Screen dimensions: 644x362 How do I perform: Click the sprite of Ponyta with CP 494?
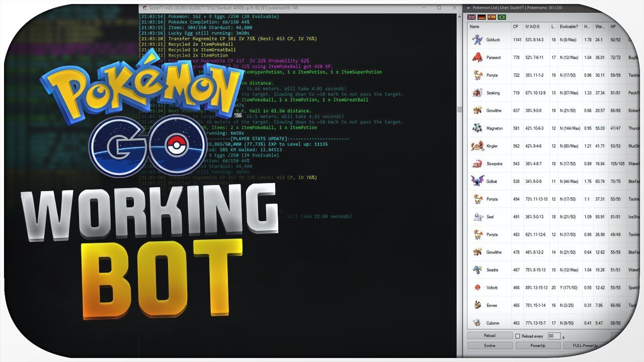477,199
